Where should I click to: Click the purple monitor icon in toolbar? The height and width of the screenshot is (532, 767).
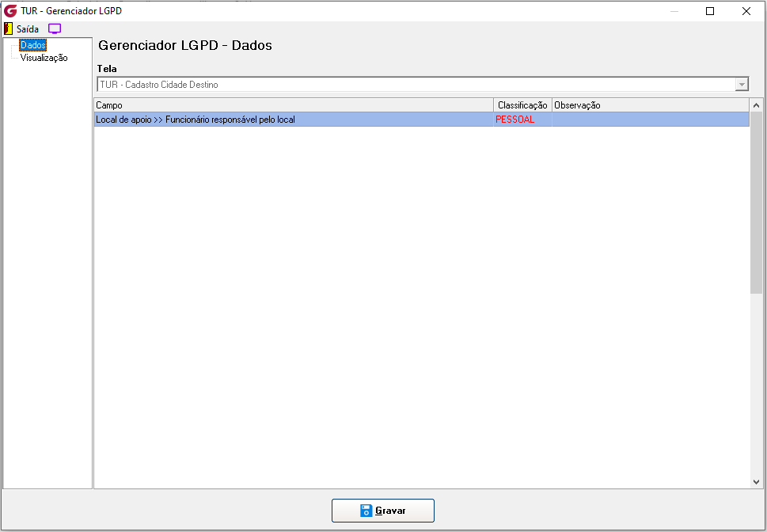click(x=55, y=28)
